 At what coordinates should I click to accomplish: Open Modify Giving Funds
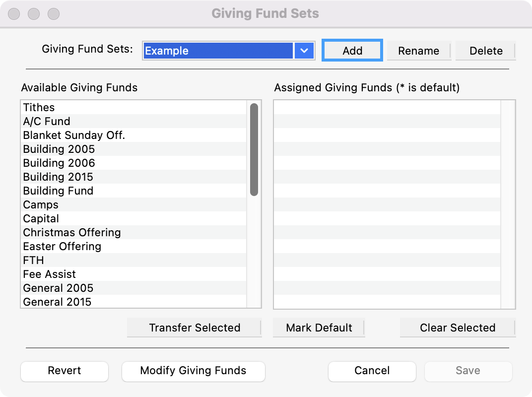click(193, 371)
